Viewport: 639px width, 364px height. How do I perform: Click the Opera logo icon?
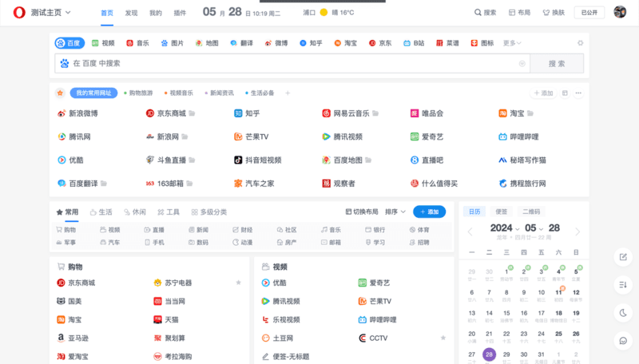coord(19,13)
